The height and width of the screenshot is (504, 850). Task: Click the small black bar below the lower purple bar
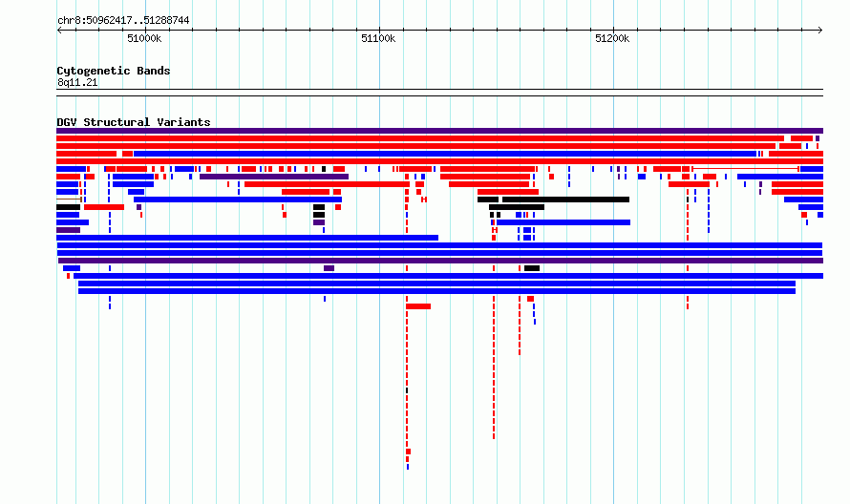[x=532, y=268]
